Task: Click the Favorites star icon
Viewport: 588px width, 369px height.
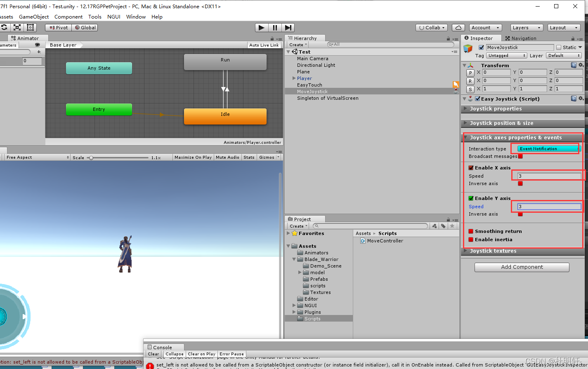Action: tap(294, 233)
